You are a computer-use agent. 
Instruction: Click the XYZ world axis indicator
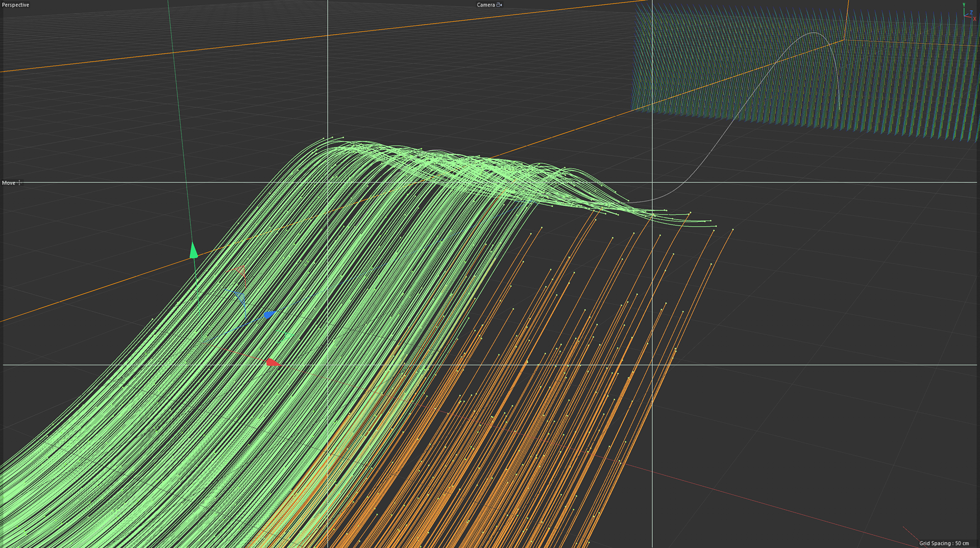click(x=968, y=12)
